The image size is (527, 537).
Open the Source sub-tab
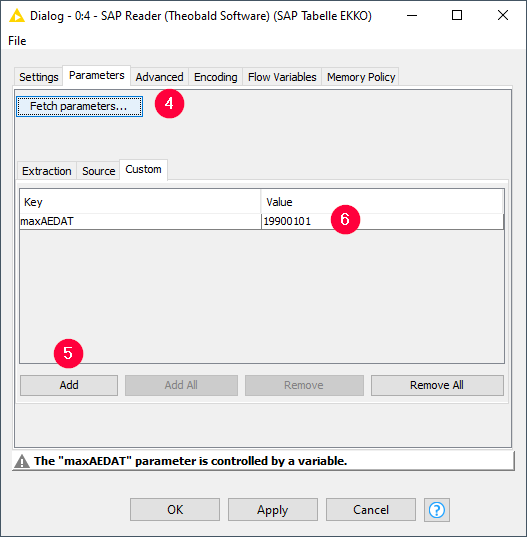[98, 171]
